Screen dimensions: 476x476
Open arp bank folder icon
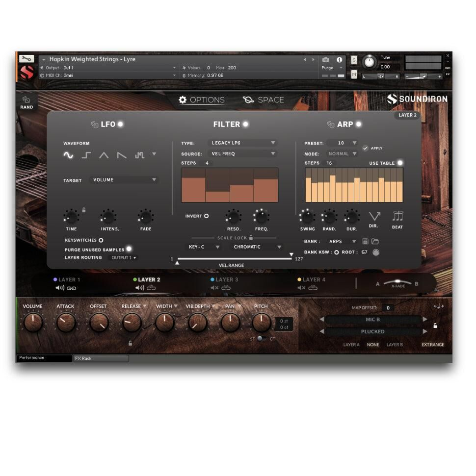point(375,242)
